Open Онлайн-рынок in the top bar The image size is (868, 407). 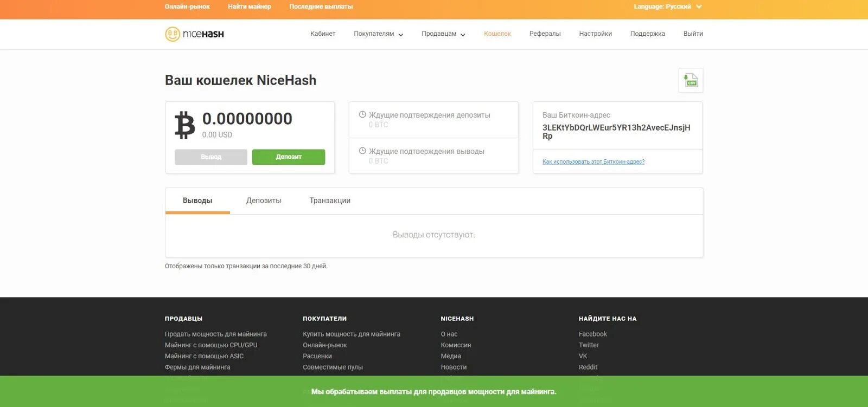[187, 7]
